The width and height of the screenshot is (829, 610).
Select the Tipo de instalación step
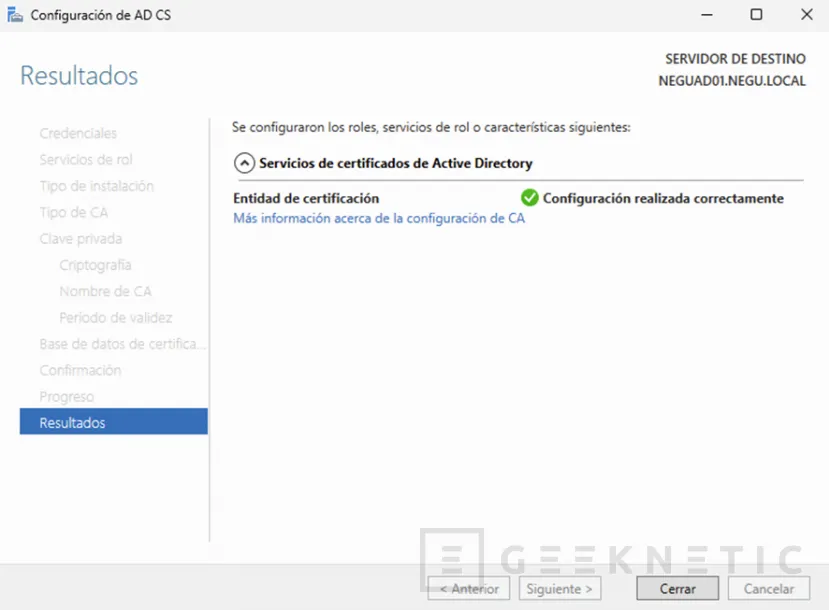point(96,186)
